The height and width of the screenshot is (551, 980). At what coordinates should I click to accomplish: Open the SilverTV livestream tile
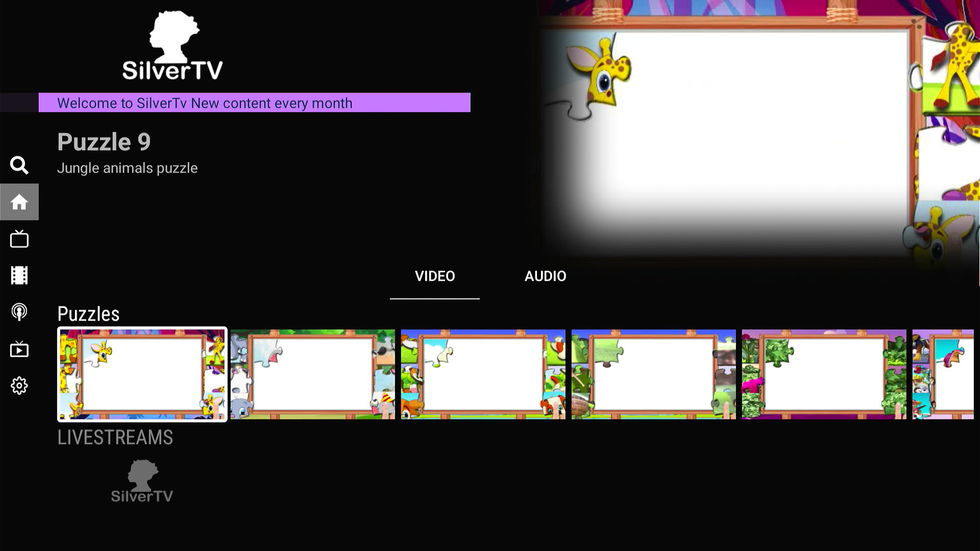142,482
